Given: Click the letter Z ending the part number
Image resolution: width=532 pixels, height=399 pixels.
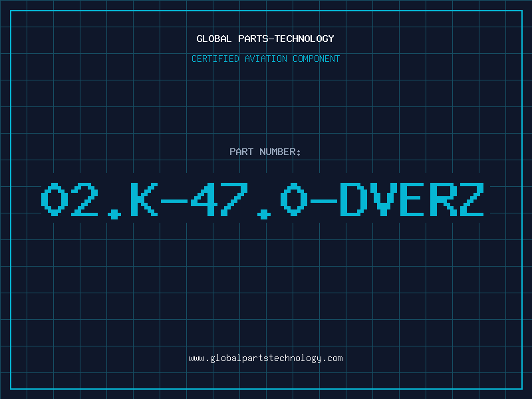Looking at the screenshot, I should click(x=472, y=199).
